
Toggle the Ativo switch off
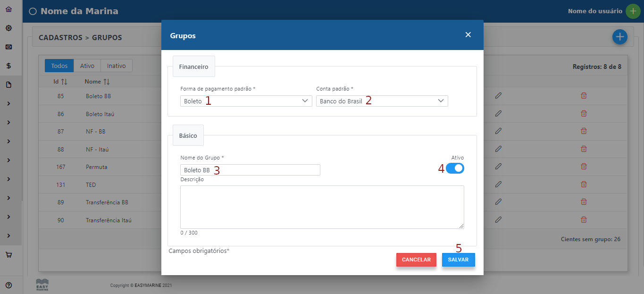455,168
